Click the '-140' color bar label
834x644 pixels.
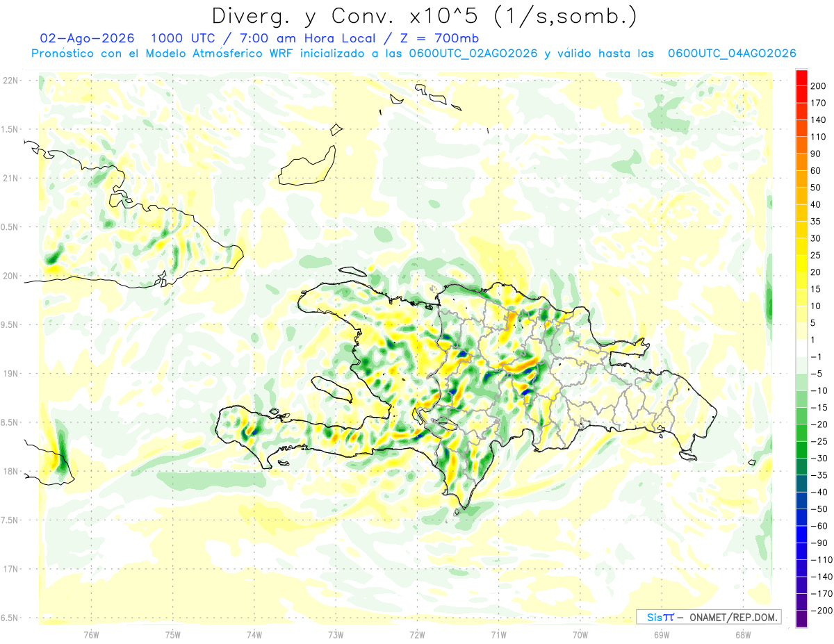pyautogui.click(x=823, y=577)
